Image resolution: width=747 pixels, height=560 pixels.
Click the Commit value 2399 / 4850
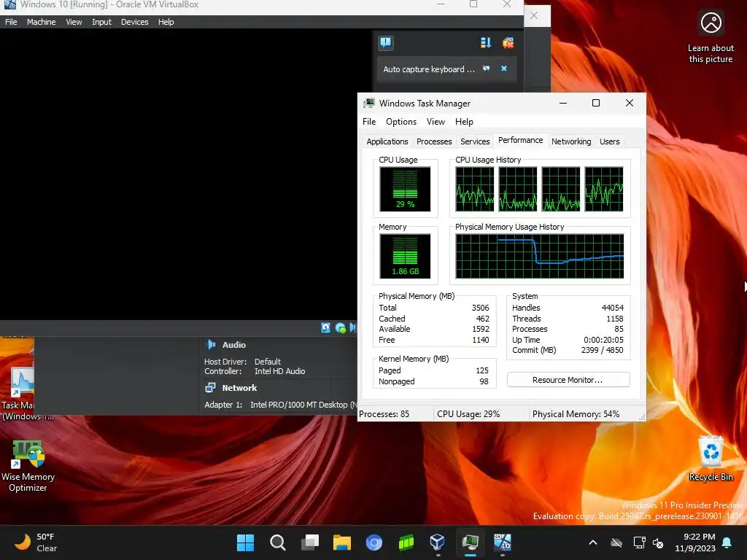coord(602,350)
